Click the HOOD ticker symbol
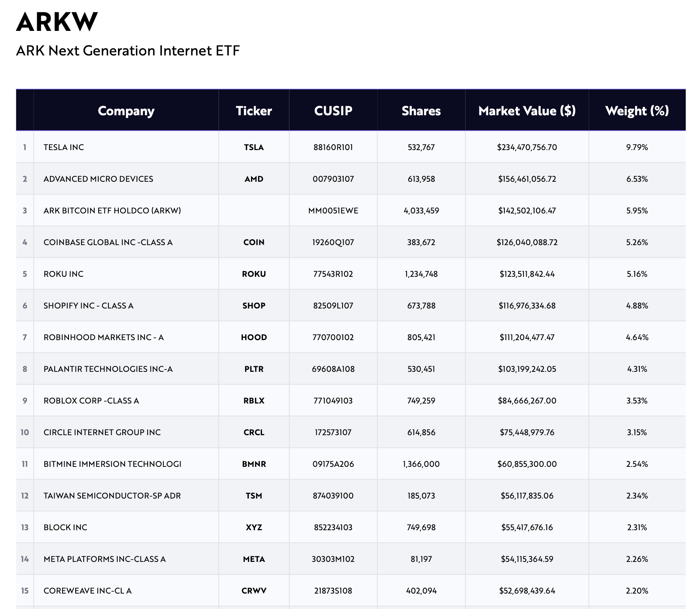The height and width of the screenshot is (609, 700). coord(254,337)
